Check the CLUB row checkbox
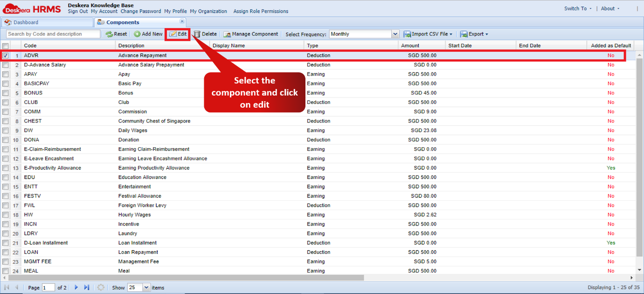 pyautogui.click(x=5, y=102)
